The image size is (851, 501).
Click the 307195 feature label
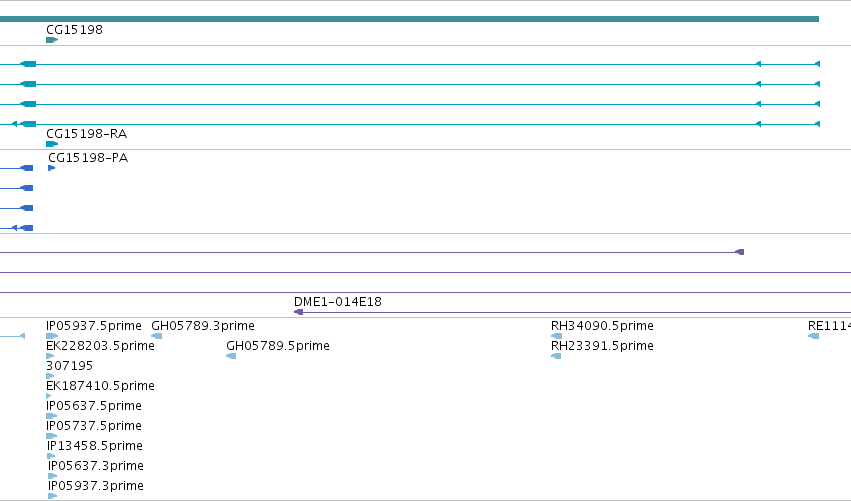[69, 366]
